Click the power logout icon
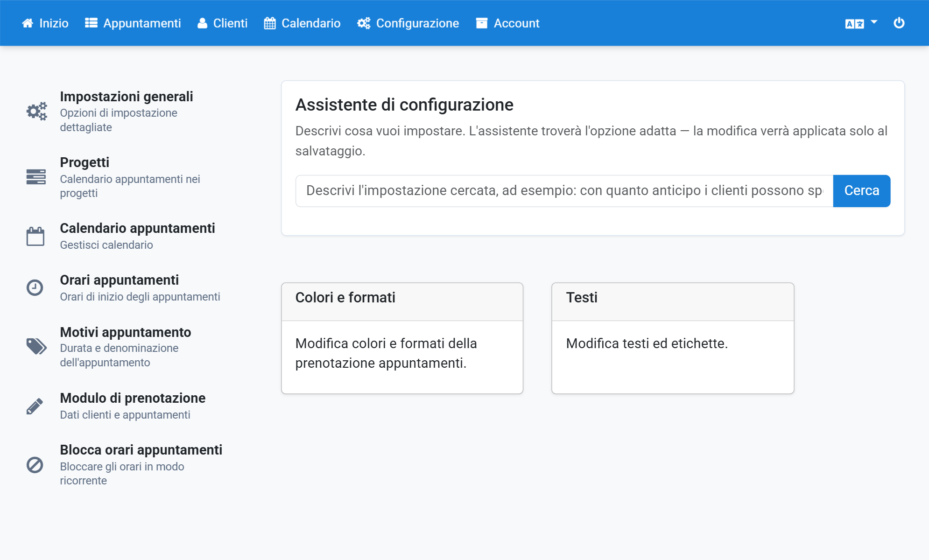The height and width of the screenshot is (560, 929). click(899, 23)
